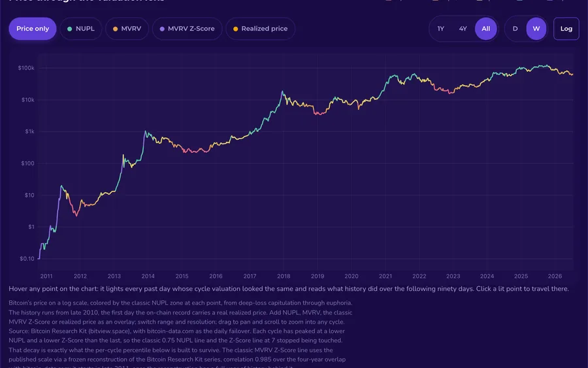
Task: Toggle the Log scale button
Action: [x=566, y=29]
